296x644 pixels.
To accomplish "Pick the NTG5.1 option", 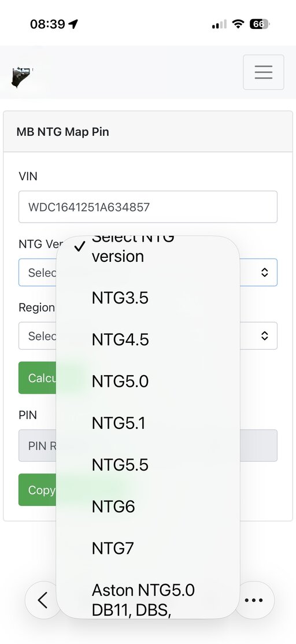I will [x=148, y=423].
